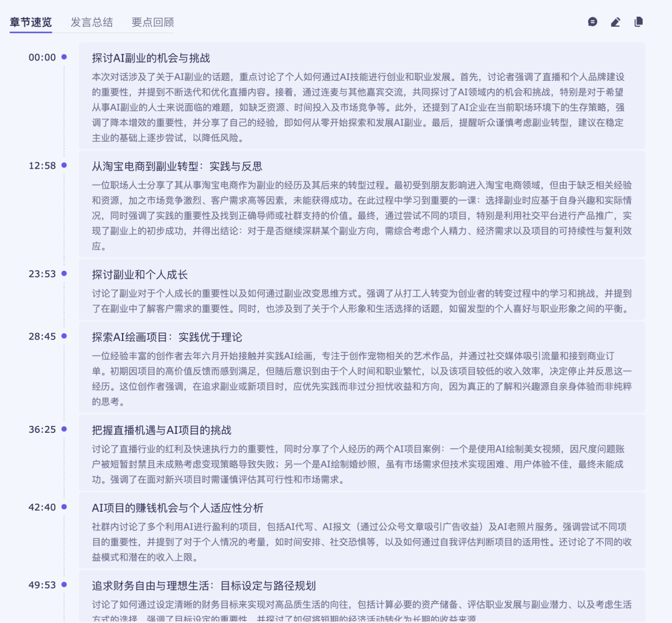
Task: Select chapter title 追求财务自由与理想生活：目标设定与路径规划
Action: [x=204, y=586]
